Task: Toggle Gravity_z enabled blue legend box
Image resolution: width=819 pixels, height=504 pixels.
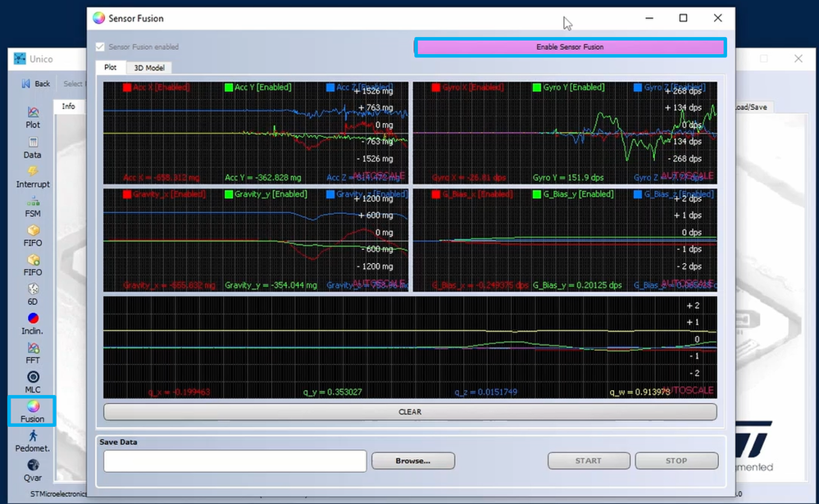Action: (330, 194)
